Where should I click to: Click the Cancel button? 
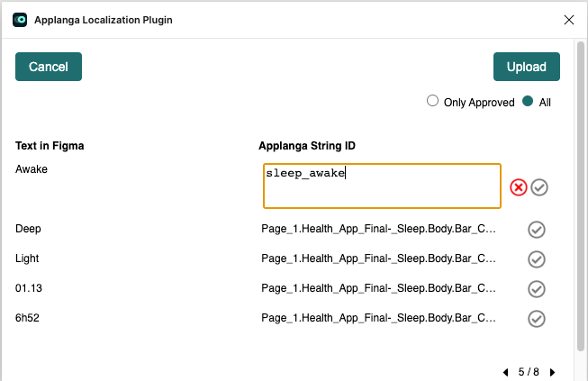49,67
